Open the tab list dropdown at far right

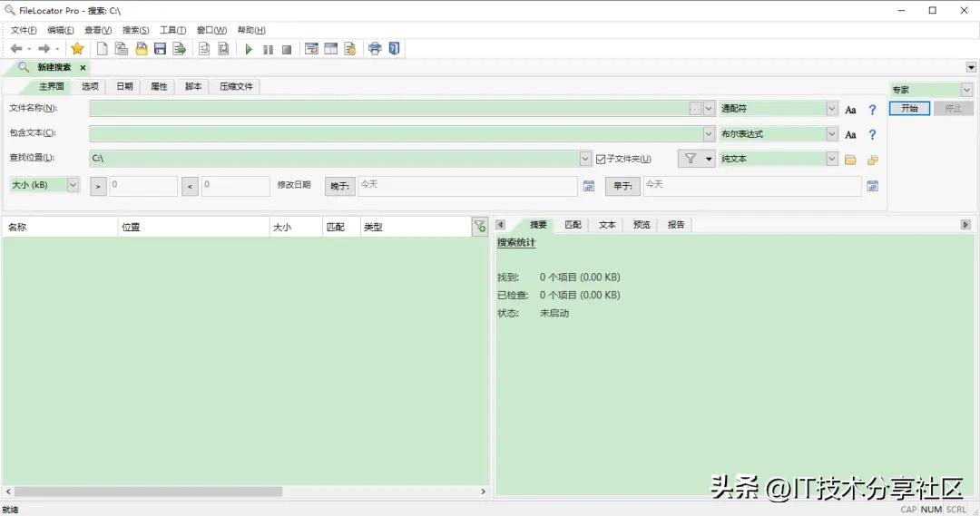(971, 67)
